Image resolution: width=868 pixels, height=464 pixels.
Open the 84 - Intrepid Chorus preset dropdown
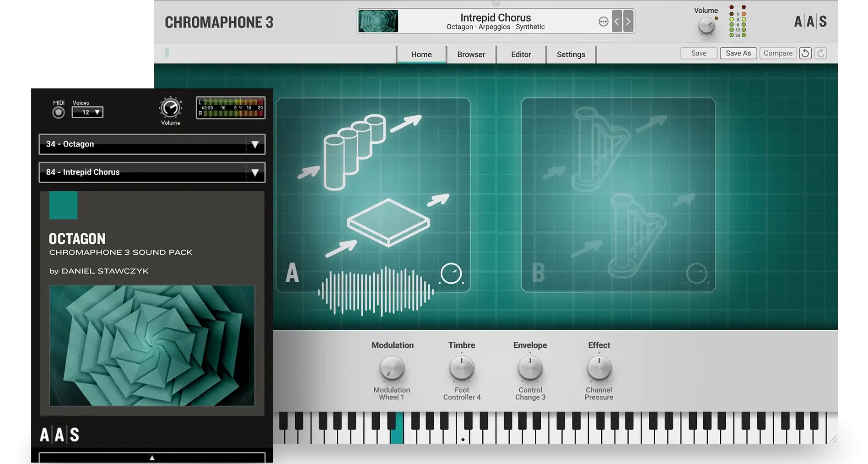point(152,172)
